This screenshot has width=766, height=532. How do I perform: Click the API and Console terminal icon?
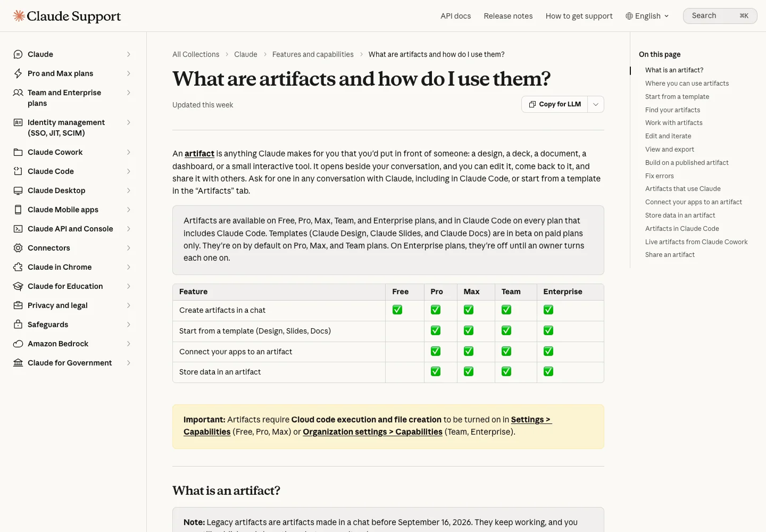click(x=18, y=229)
